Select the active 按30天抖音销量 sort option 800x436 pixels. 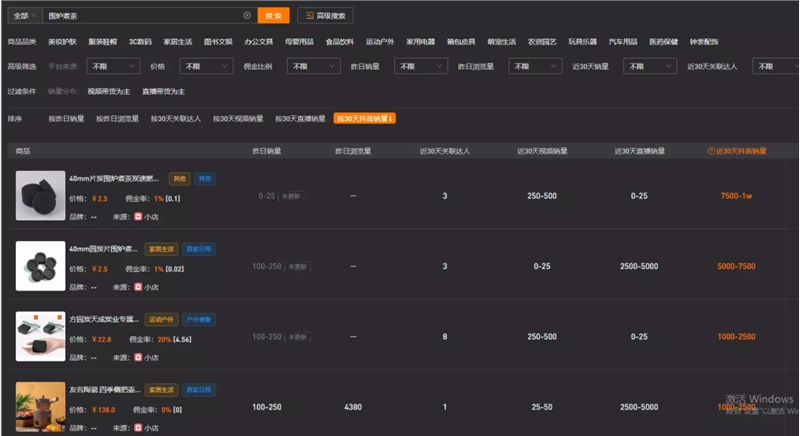click(365, 118)
